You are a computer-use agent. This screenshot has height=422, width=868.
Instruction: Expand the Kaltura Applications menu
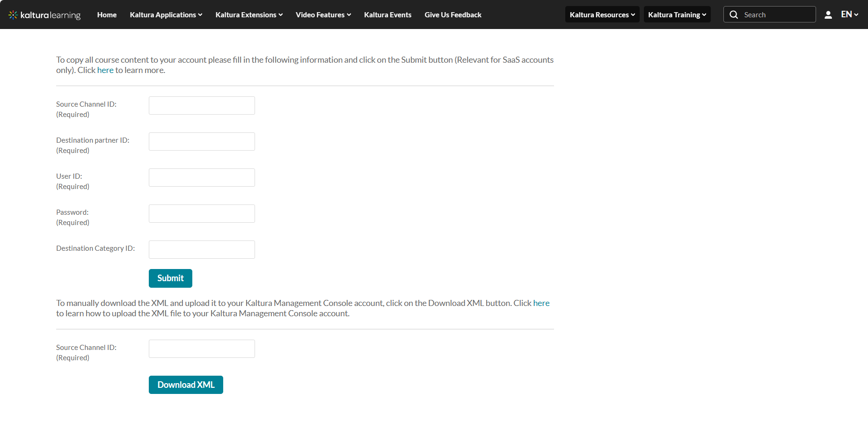pos(166,15)
